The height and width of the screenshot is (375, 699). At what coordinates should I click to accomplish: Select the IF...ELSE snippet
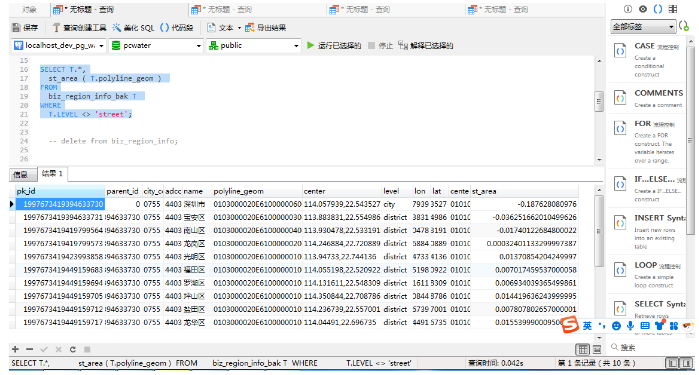point(647,188)
